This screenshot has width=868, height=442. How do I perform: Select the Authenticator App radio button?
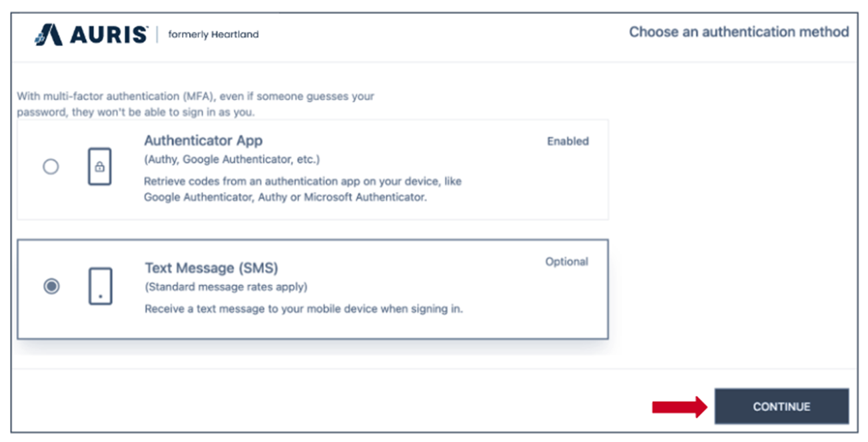51,167
